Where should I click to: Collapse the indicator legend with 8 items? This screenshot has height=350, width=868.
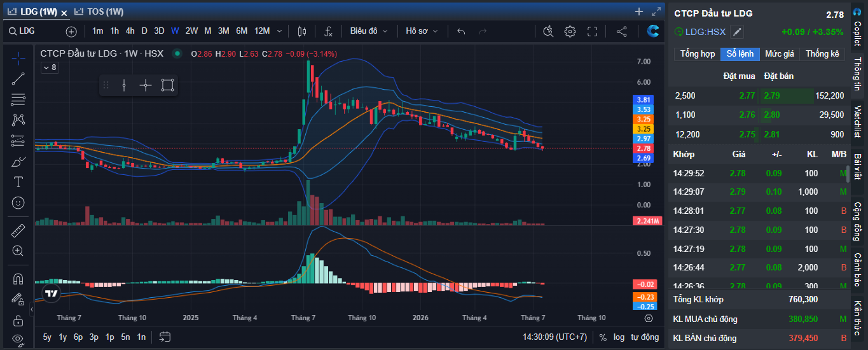(50, 67)
